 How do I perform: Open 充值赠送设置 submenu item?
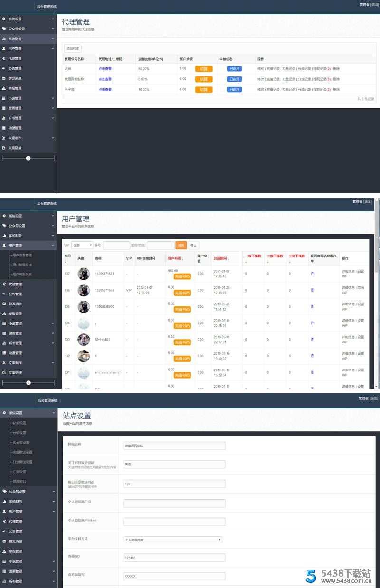tap(23, 452)
